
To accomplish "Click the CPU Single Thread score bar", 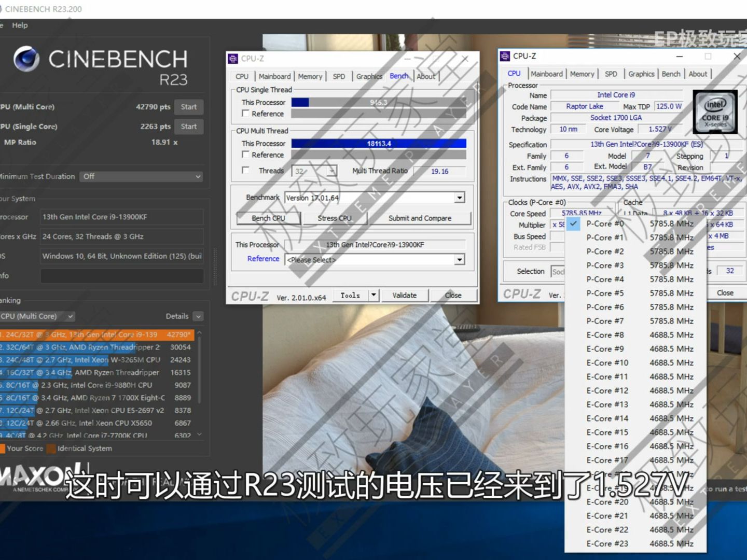I will click(379, 102).
